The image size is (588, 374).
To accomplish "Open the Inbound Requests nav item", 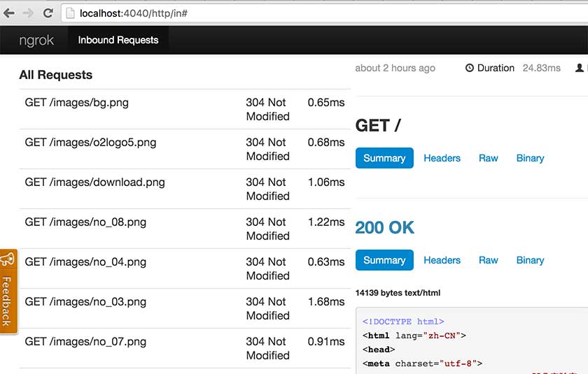I will pyautogui.click(x=118, y=40).
